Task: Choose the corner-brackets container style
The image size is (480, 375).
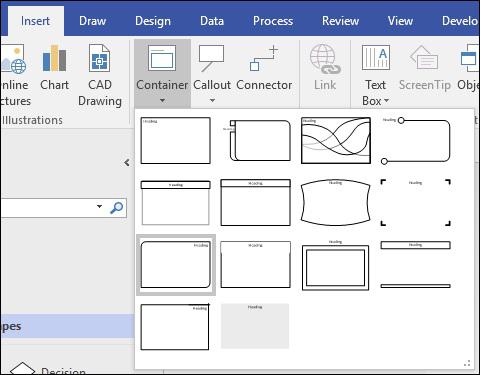Action: [x=416, y=202]
